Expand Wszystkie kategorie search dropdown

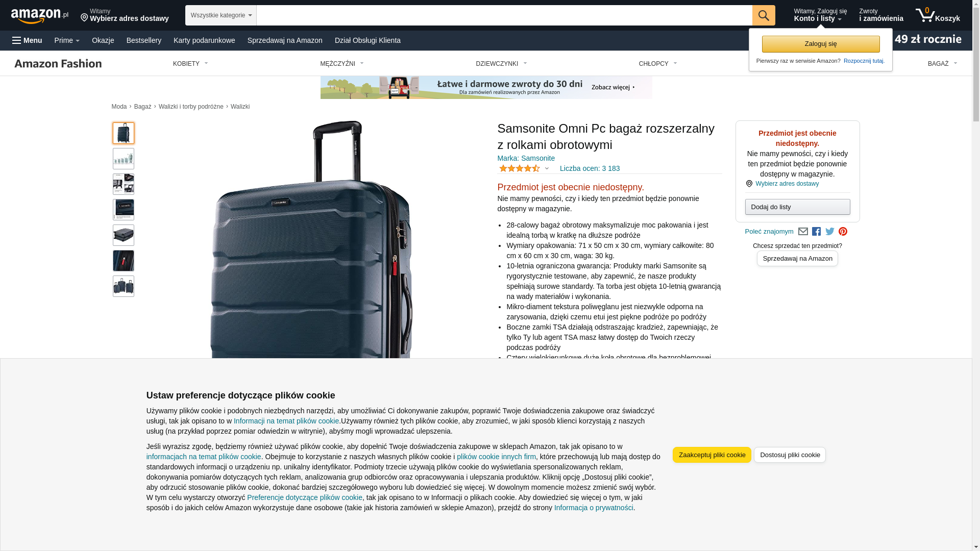220,15
